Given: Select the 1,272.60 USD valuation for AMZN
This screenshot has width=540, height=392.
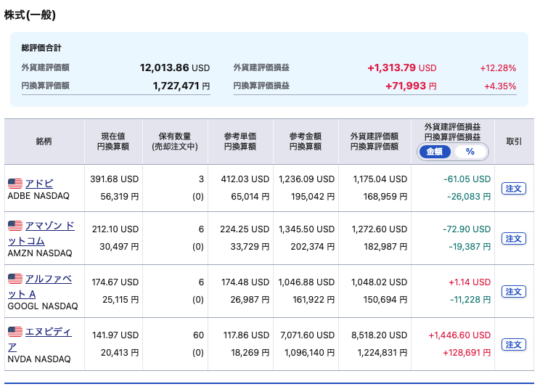Looking at the screenshot, I should (x=379, y=229).
